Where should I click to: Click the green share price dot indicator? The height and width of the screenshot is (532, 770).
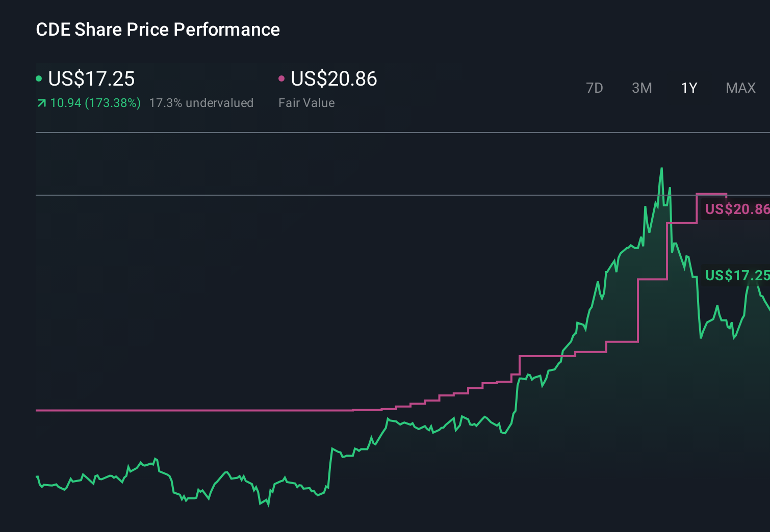[x=39, y=78]
